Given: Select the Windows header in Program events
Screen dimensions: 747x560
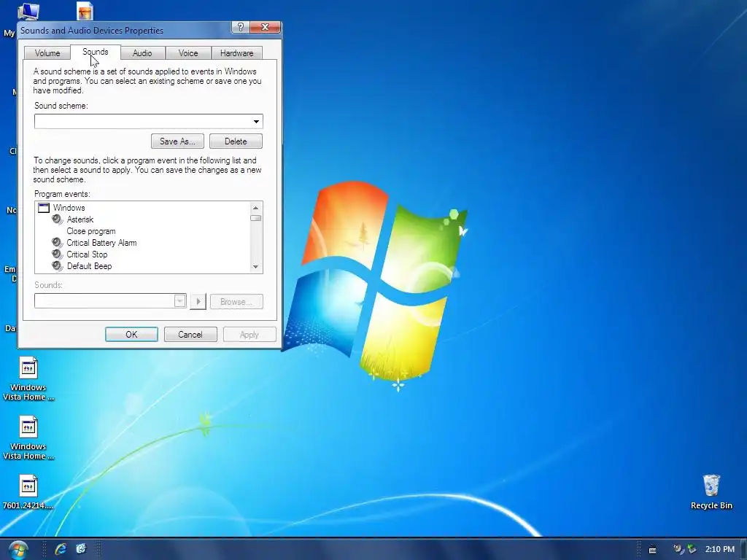Looking at the screenshot, I should click(69, 208).
